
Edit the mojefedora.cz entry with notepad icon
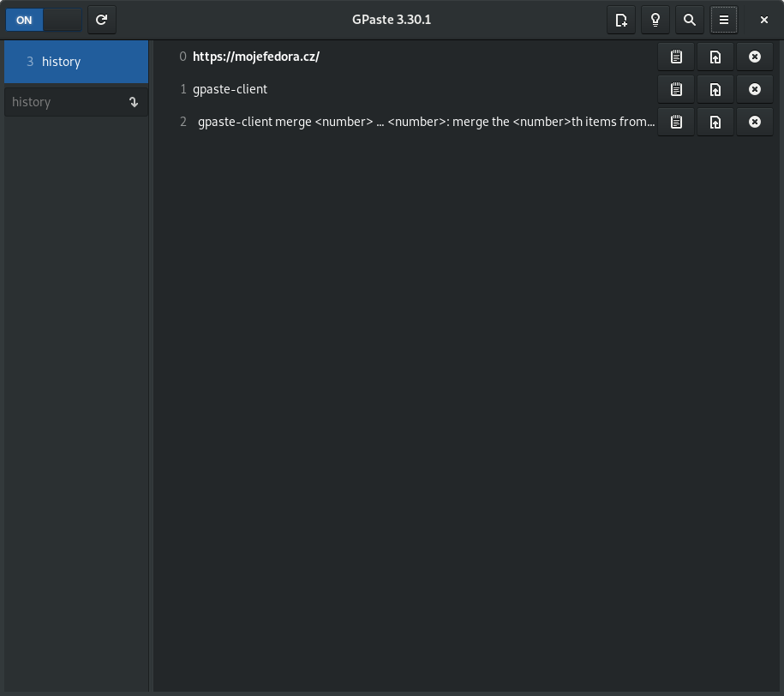point(676,57)
